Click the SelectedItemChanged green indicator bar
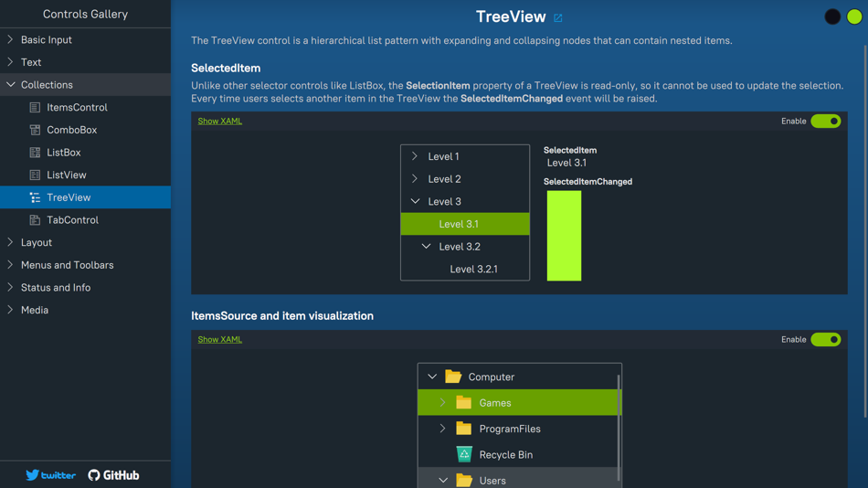The width and height of the screenshot is (868, 488). (564, 236)
